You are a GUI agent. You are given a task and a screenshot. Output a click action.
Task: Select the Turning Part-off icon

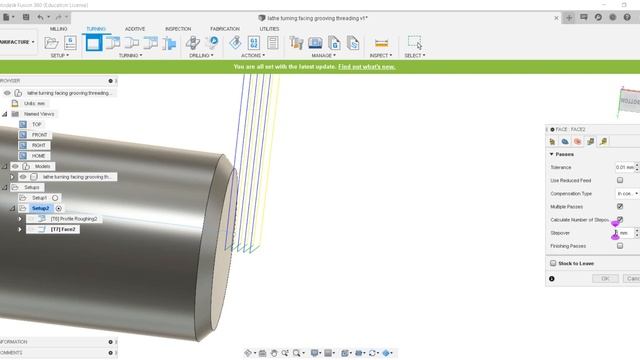(x=169, y=43)
